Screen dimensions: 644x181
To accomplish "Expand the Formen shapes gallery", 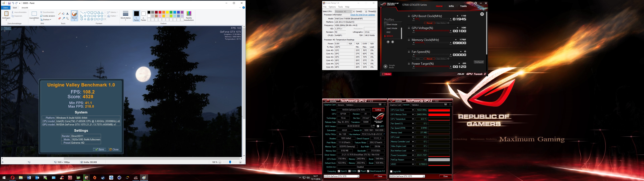I will 105,19.
